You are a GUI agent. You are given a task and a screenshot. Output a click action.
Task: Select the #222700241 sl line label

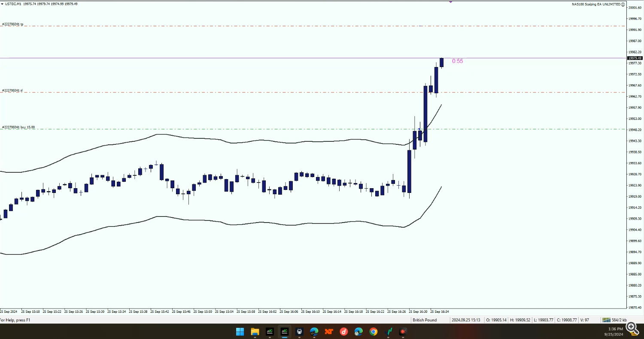click(12, 91)
